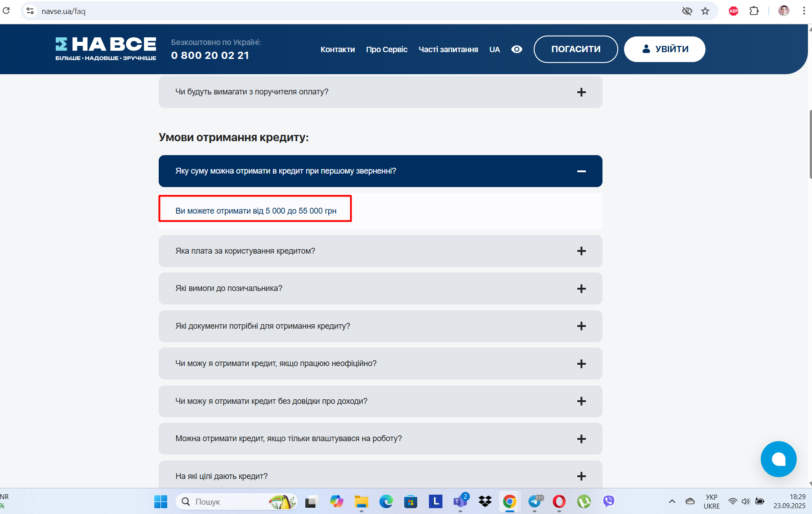Image resolution: width=812 pixels, height=514 pixels.
Task: Open Chrome three-dot menu
Action: click(804, 11)
